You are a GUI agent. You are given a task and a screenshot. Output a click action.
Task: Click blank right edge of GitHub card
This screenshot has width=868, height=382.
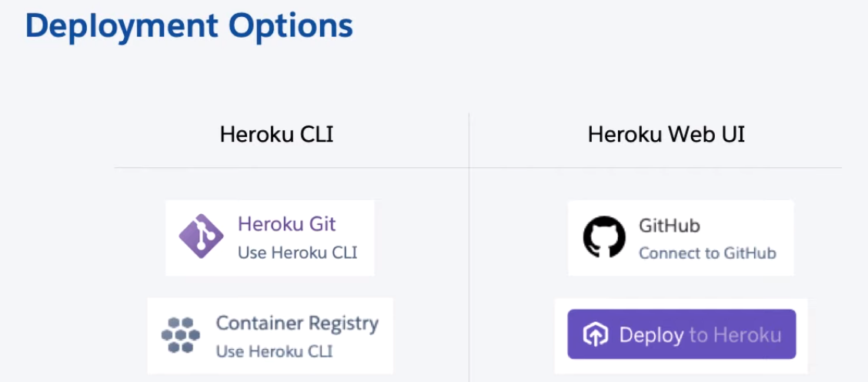[786, 238]
